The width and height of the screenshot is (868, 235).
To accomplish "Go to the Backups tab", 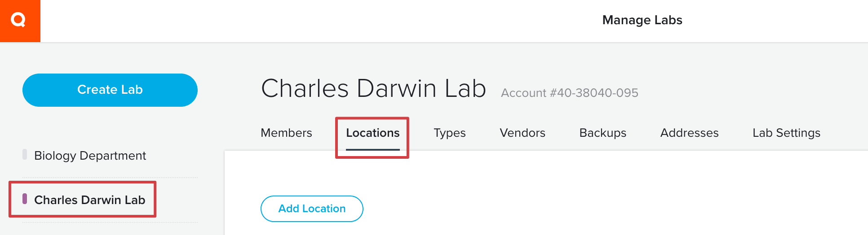I will (602, 133).
